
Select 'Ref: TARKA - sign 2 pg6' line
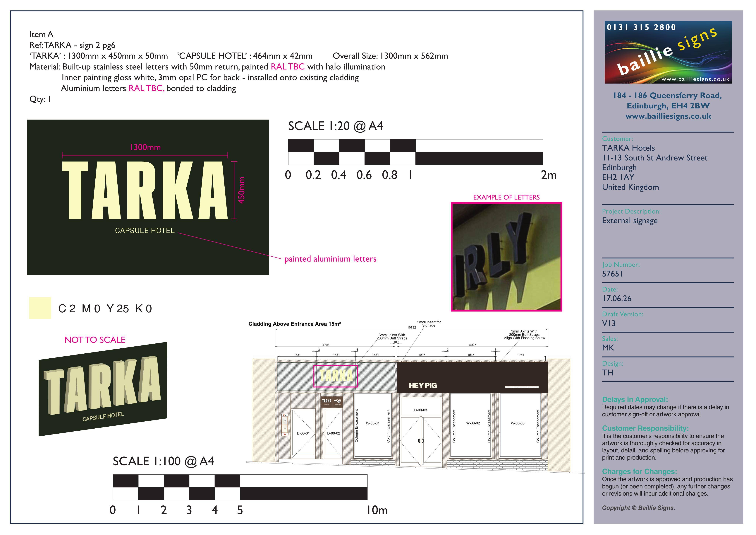click(x=72, y=45)
